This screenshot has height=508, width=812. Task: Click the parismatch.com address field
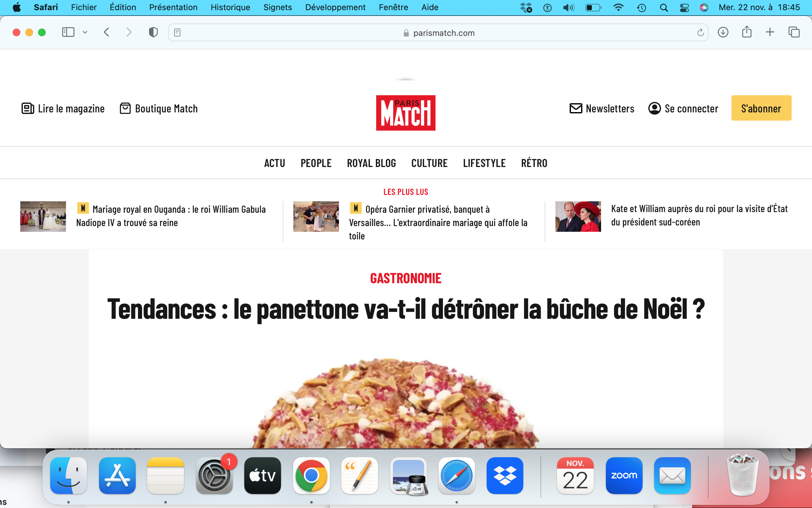tap(439, 33)
